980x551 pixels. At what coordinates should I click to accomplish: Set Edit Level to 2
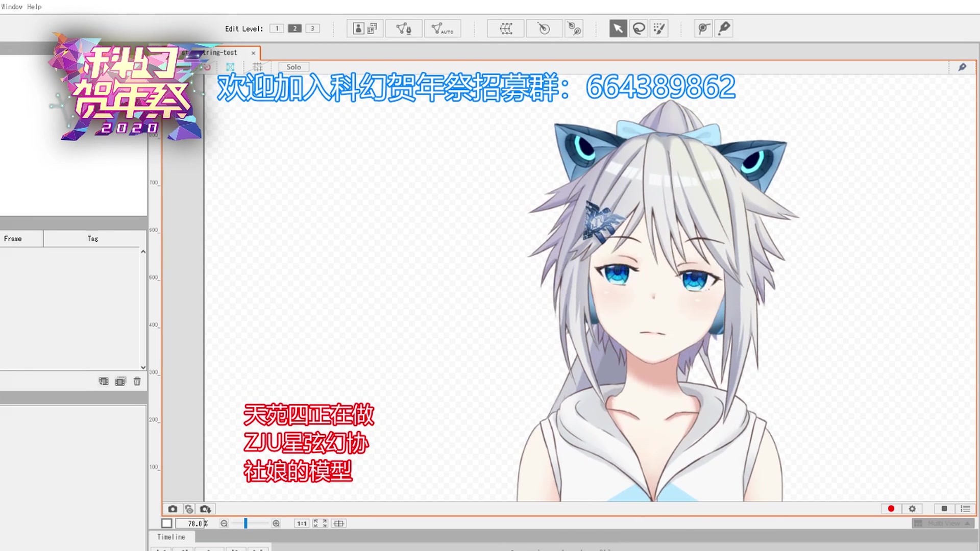click(x=295, y=29)
